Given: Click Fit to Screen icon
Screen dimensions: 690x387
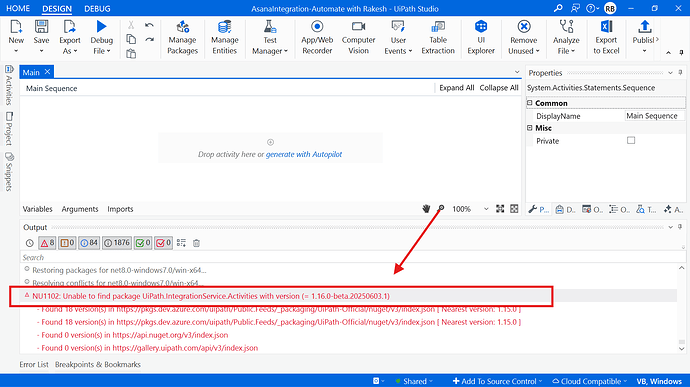Looking at the screenshot, I should [x=500, y=209].
